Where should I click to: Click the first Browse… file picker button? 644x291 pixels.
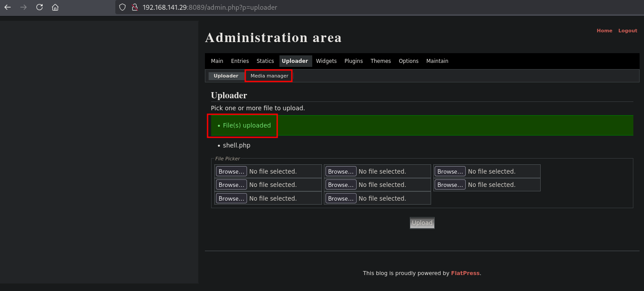[x=231, y=171]
